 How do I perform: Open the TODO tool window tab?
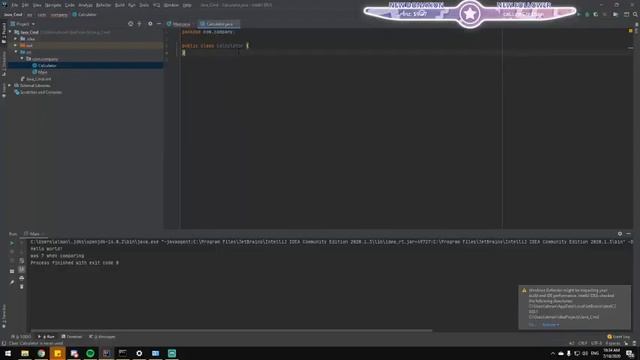pos(21,337)
